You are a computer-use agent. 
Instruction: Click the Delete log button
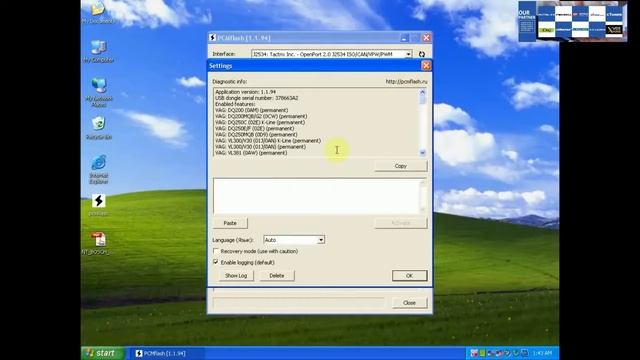click(277, 276)
